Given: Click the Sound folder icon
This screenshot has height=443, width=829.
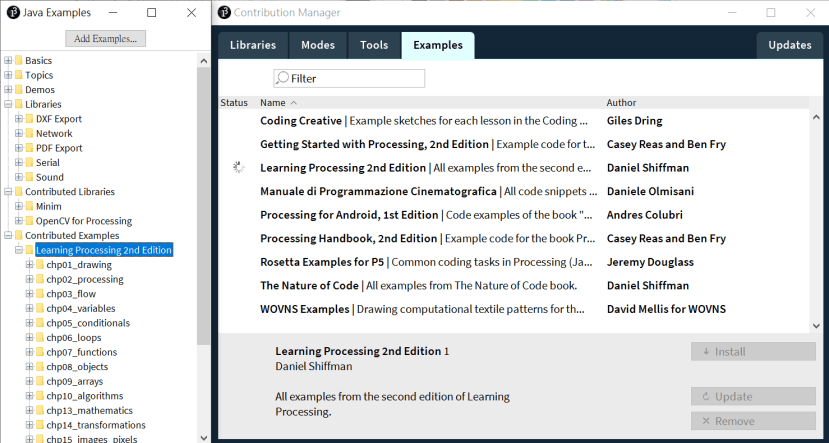Looking at the screenshot, I should click(x=29, y=177).
